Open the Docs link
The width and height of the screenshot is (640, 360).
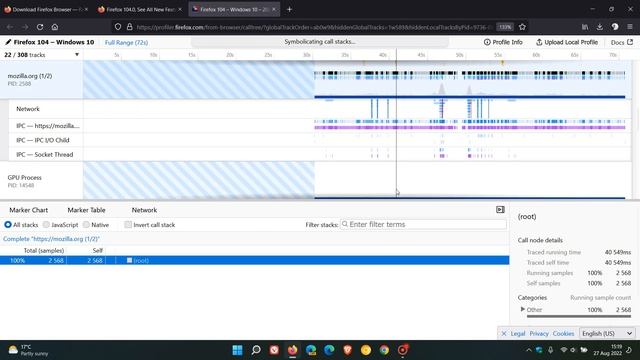point(622,42)
